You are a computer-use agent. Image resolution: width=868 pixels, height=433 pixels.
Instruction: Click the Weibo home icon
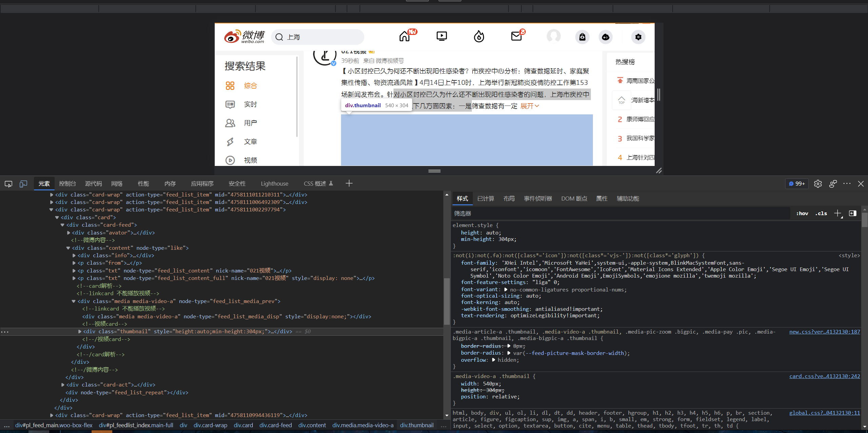pos(404,36)
